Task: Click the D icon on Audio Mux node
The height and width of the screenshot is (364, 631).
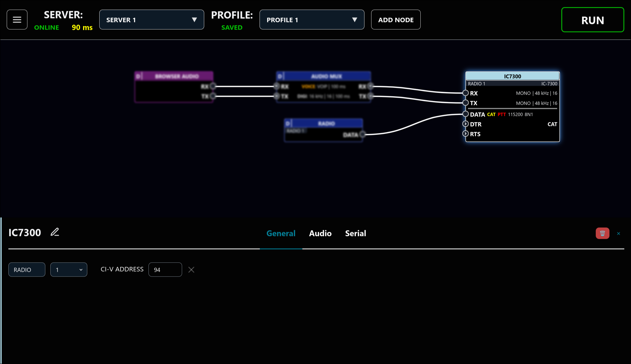Action: 280,76
